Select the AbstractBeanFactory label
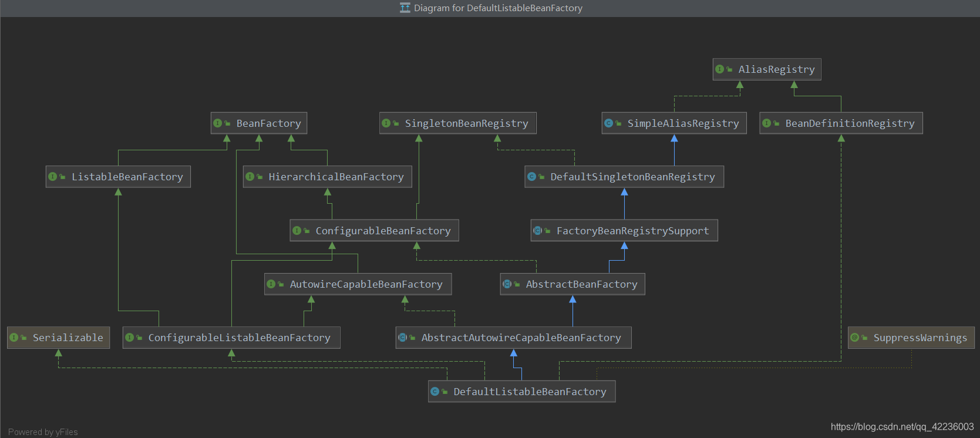Viewport: 980px width, 438px height. [581, 284]
